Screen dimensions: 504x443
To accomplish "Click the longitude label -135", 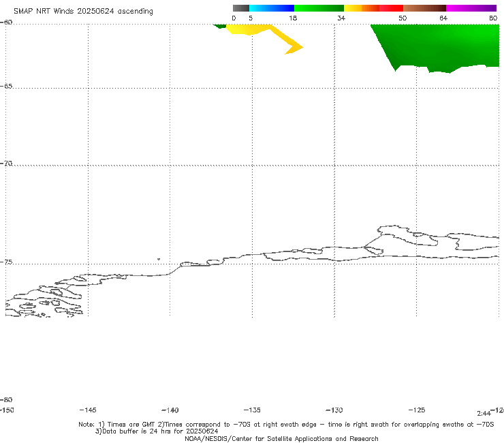I will click(x=252, y=410).
